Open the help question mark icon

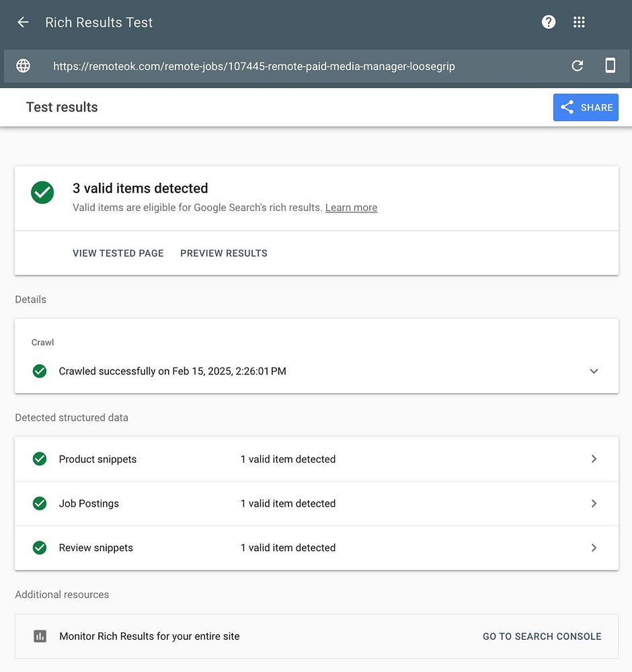549,22
